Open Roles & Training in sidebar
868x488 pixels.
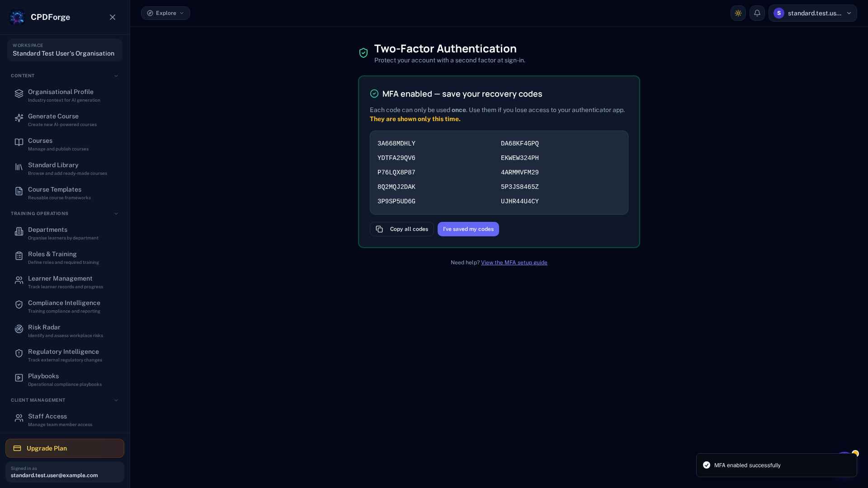pos(65,258)
